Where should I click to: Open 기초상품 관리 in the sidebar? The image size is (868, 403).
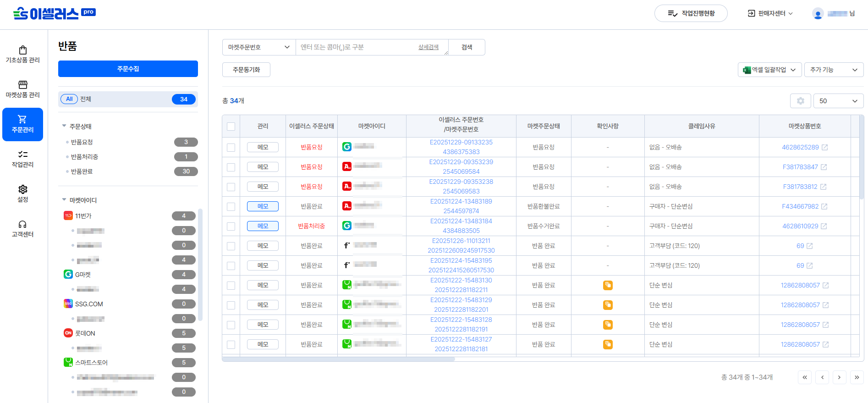pyautogui.click(x=22, y=54)
